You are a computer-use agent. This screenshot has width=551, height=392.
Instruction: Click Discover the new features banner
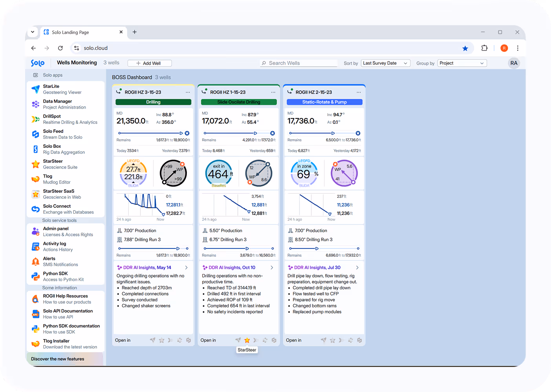[x=65, y=359]
